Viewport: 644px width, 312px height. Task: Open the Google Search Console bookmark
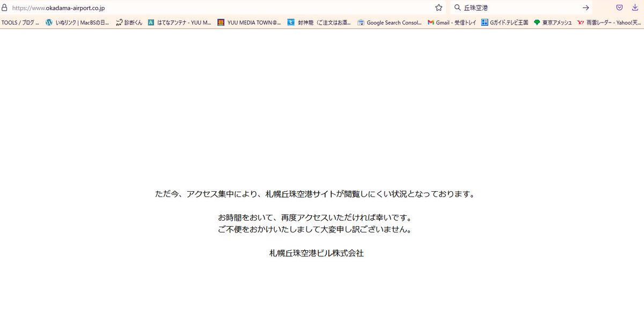(x=389, y=23)
